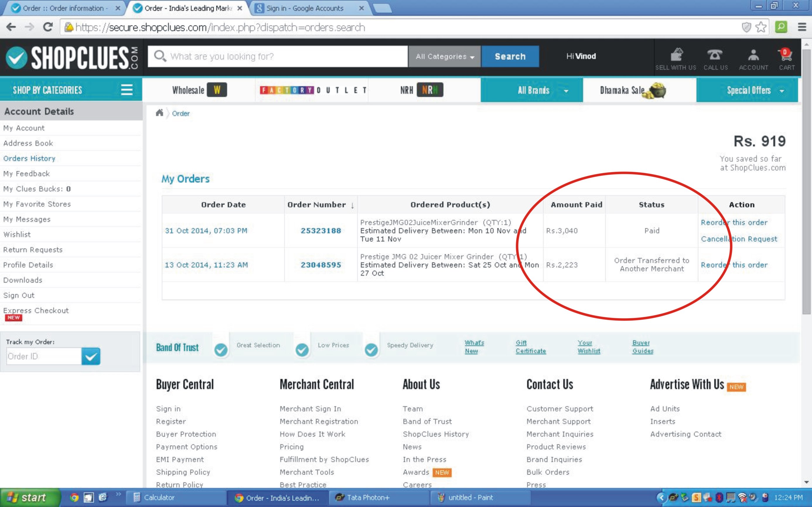Open My Account in sidebar
This screenshot has height=507, width=812.
pyautogui.click(x=24, y=128)
